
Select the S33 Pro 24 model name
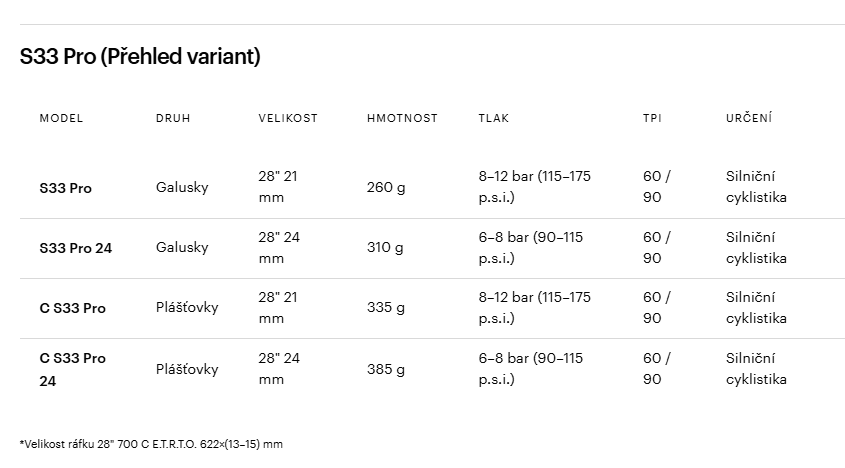point(75,248)
